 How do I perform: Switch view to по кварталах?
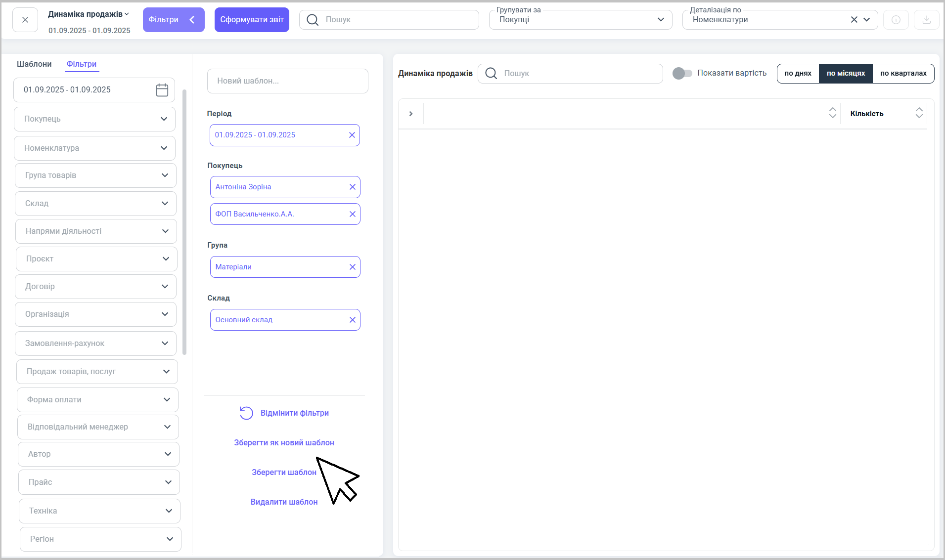tap(903, 73)
